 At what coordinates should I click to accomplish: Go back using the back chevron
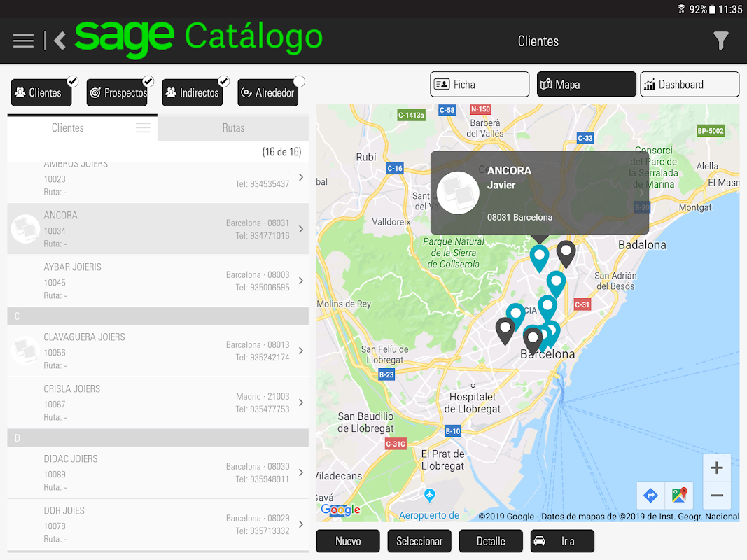coord(60,41)
